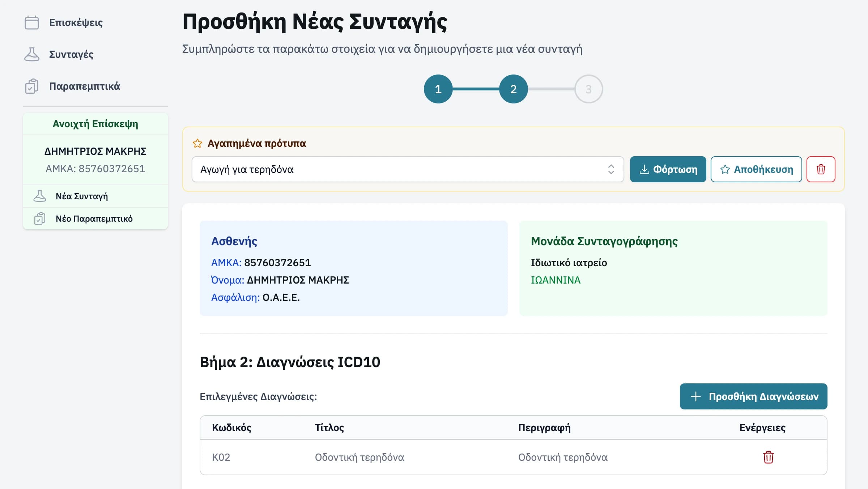Go back to step 1 circle

coord(438,89)
